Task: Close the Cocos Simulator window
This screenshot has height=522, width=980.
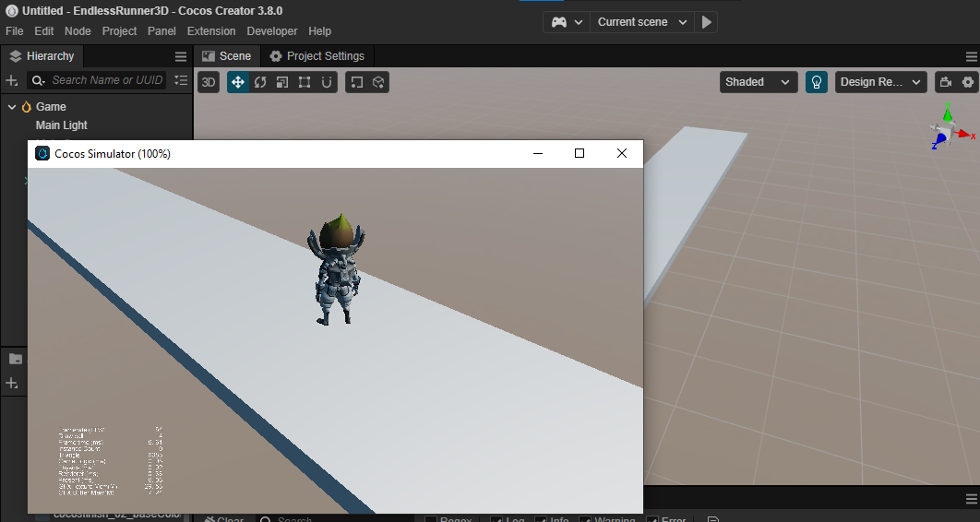Action: pos(622,154)
